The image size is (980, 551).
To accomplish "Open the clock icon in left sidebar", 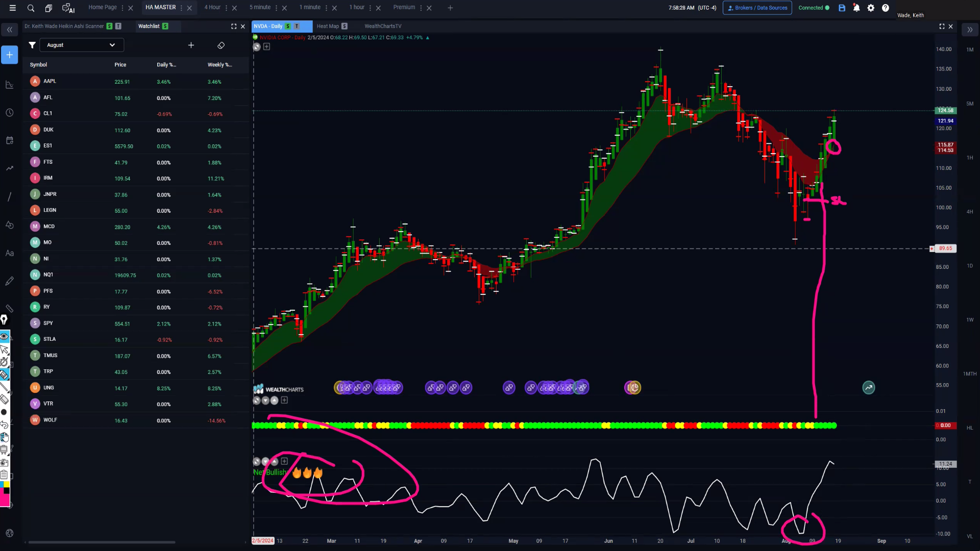I will 10,112.
